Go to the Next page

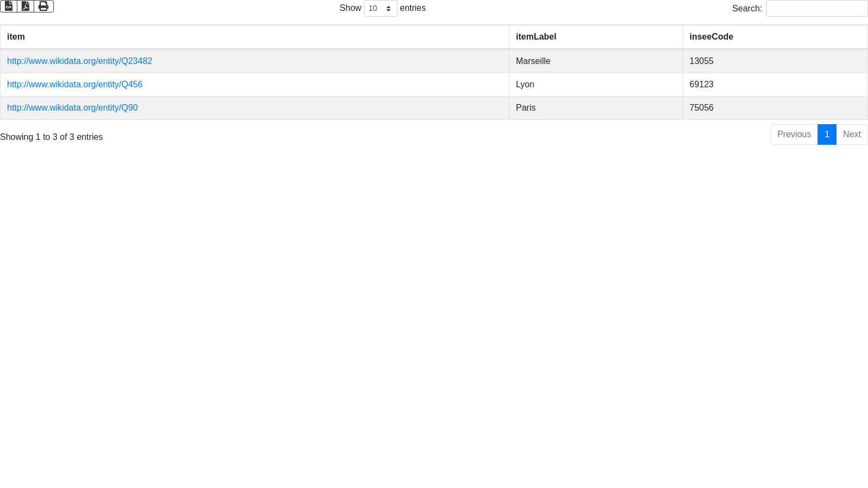(851, 134)
